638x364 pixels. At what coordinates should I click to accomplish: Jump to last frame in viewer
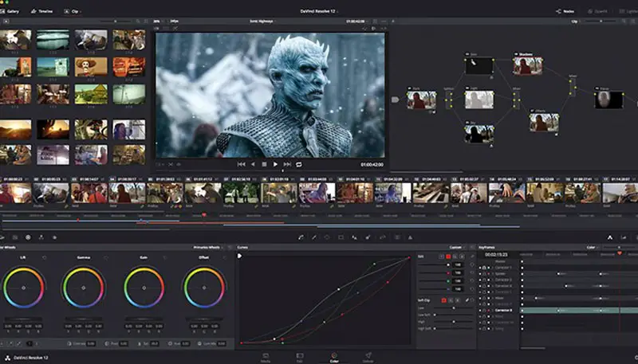[x=287, y=164]
